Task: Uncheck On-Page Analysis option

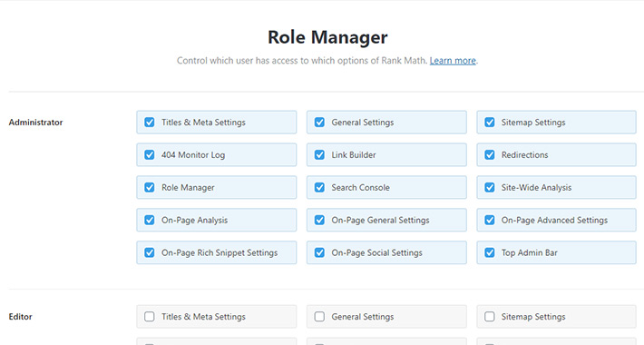Action: point(150,220)
